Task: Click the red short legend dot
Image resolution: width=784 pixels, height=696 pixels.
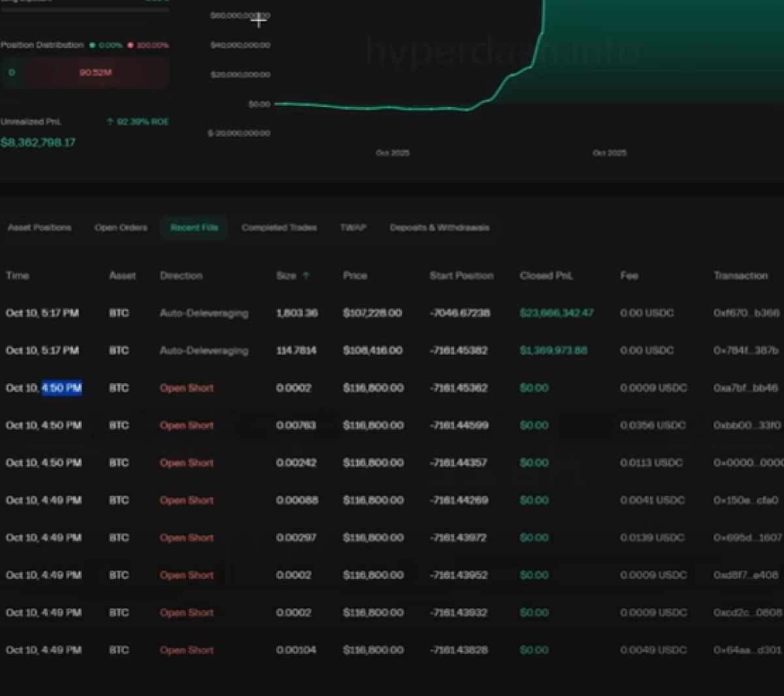Action: [x=131, y=45]
